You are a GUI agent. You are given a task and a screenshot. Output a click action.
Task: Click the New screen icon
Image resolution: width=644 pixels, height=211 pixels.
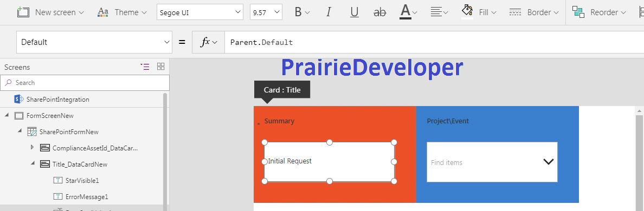click(x=23, y=12)
